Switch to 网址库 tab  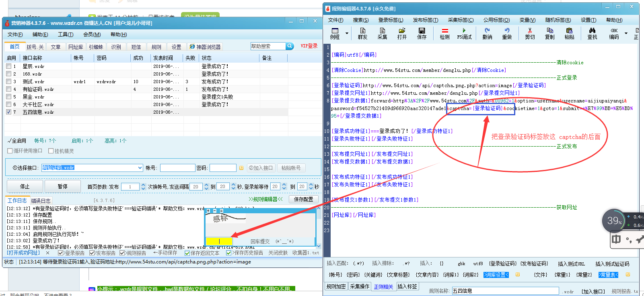click(x=76, y=47)
